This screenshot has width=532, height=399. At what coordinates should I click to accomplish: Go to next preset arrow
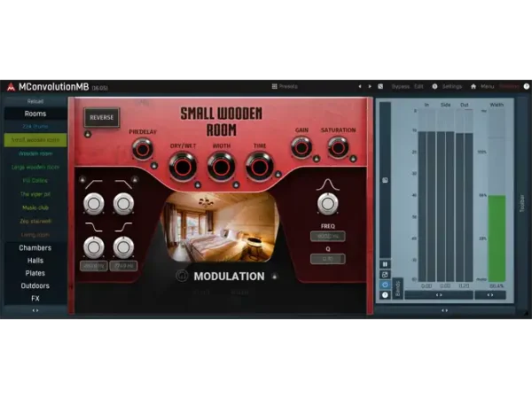370,87
